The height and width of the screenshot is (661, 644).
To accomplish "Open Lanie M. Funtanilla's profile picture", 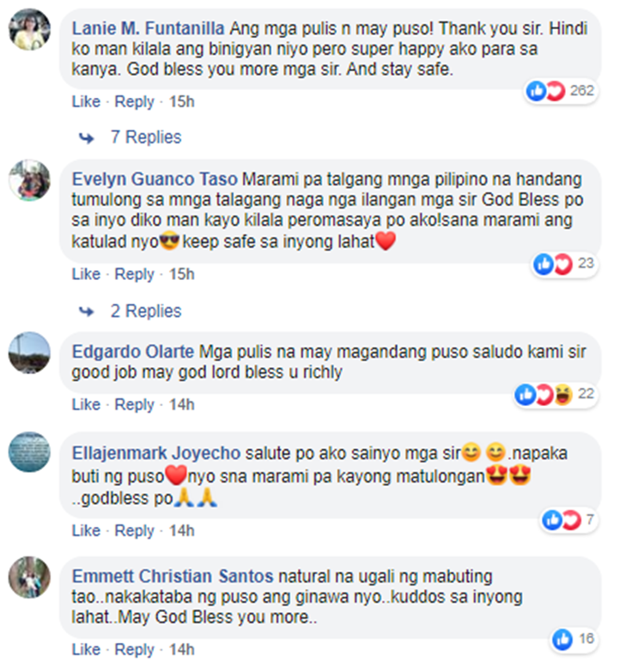I will [29, 29].
